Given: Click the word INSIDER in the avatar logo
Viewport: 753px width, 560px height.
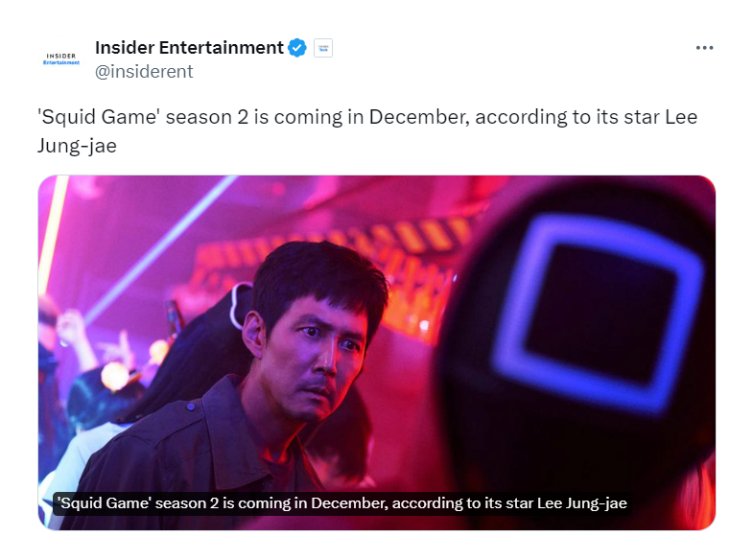Looking at the screenshot, I should (61, 57).
